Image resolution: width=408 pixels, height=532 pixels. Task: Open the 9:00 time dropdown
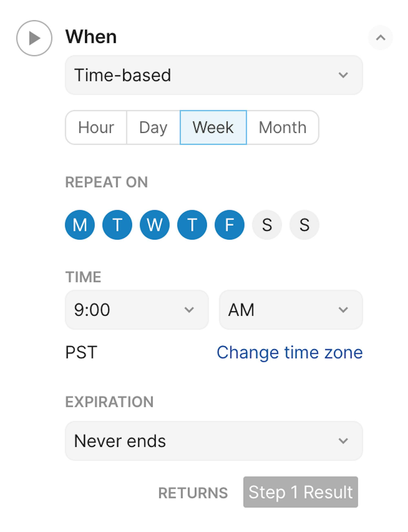tap(137, 310)
